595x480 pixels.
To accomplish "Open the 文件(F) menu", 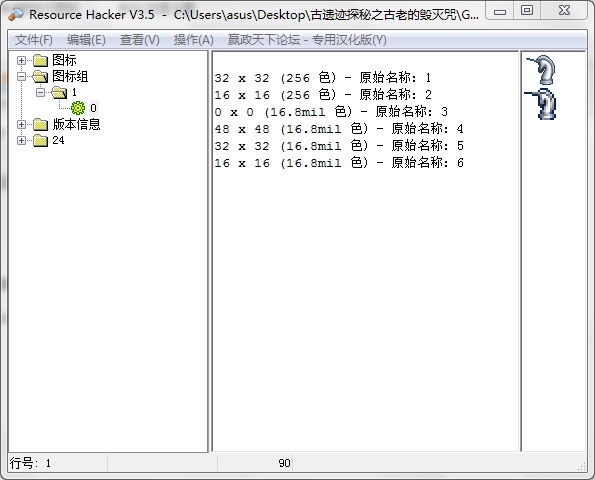I will click(x=33, y=40).
